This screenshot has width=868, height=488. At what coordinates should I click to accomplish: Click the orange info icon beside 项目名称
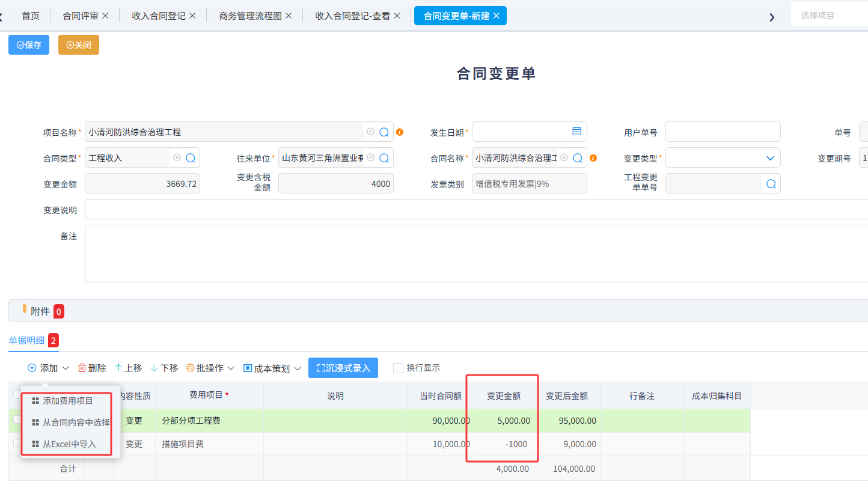coord(400,132)
